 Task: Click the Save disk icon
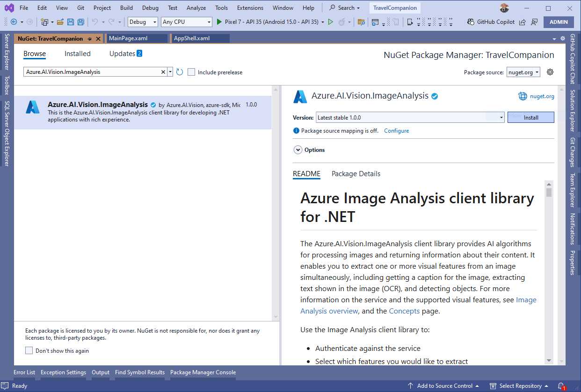[x=71, y=22]
